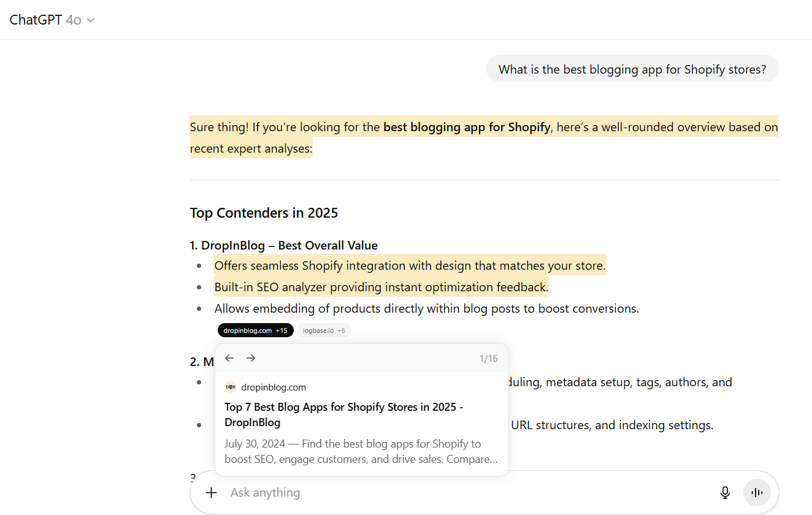Click the dropinblog.com favicon in the citation card
The width and height of the screenshot is (812, 515).
tap(231, 387)
